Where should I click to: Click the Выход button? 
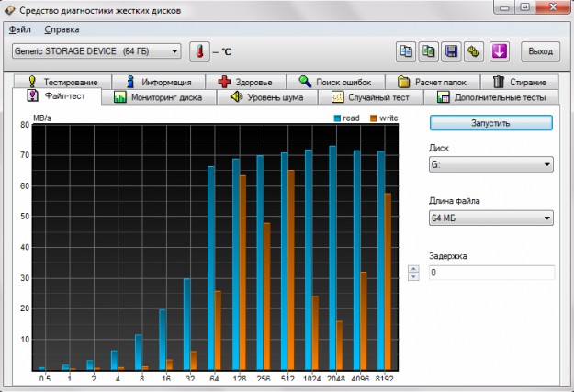[x=540, y=51]
